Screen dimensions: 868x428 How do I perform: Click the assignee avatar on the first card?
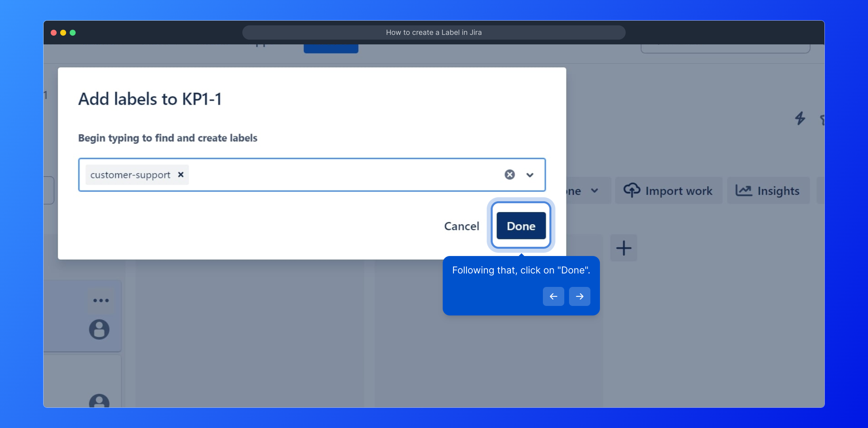coord(99,329)
